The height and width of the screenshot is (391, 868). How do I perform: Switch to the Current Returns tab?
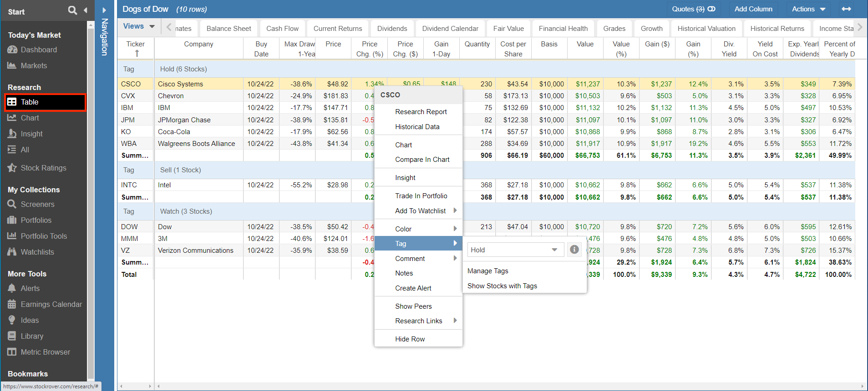[338, 28]
